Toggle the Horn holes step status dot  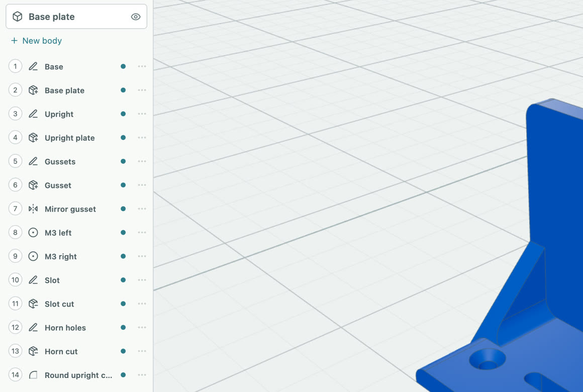pos(123,327)
